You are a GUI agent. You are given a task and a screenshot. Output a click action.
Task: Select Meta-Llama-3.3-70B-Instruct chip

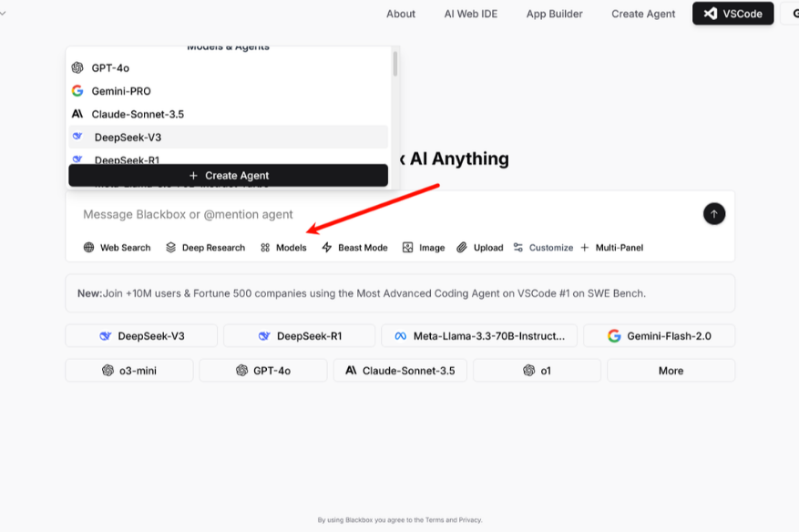[x=479, y=336]
